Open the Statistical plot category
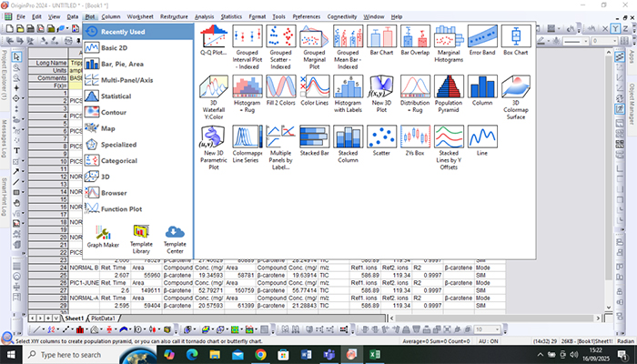This screenshot has width=637, height=364. (138, 96)
